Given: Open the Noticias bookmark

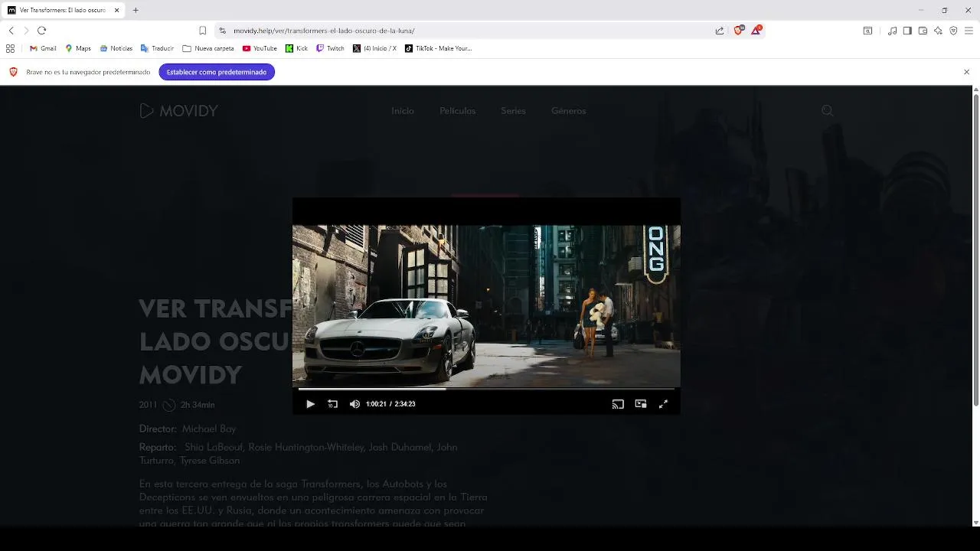Looking at the screenshot, I should pyautogui.click(x=116, y=48).
